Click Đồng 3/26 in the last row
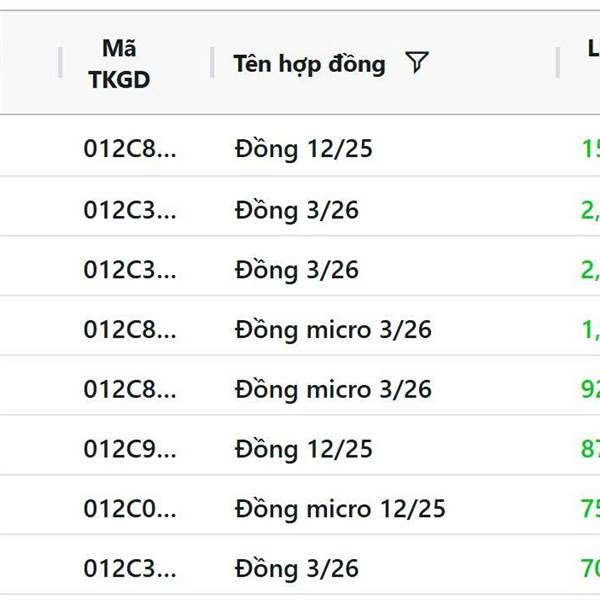This screenshot has width=600, height=600. [x=297, y=569]
